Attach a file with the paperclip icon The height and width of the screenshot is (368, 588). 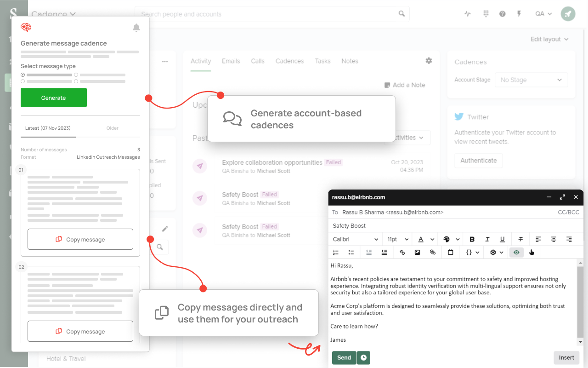click(x=432, y=253)
